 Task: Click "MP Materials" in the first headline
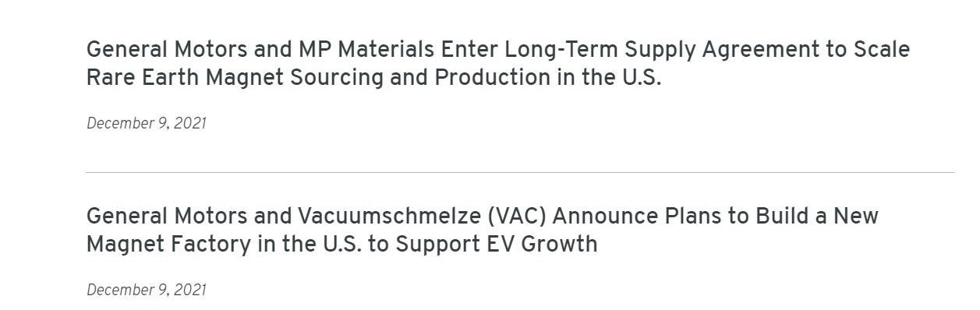point(366,50)
